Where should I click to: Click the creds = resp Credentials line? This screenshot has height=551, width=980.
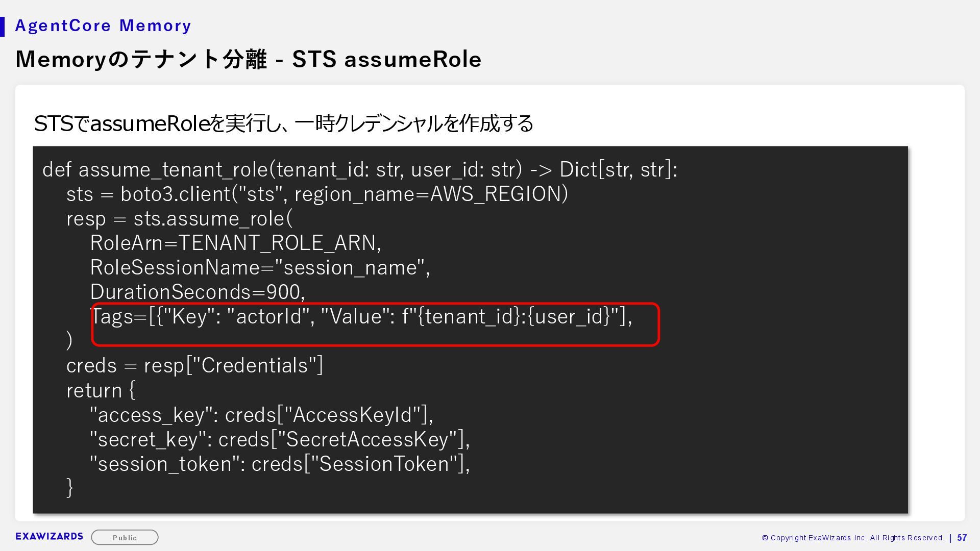point(194,366)
